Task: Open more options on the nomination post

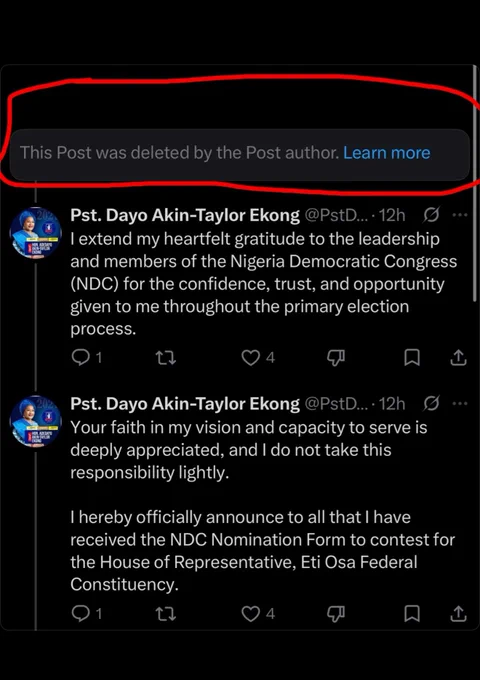Action: tap(460, 404)
